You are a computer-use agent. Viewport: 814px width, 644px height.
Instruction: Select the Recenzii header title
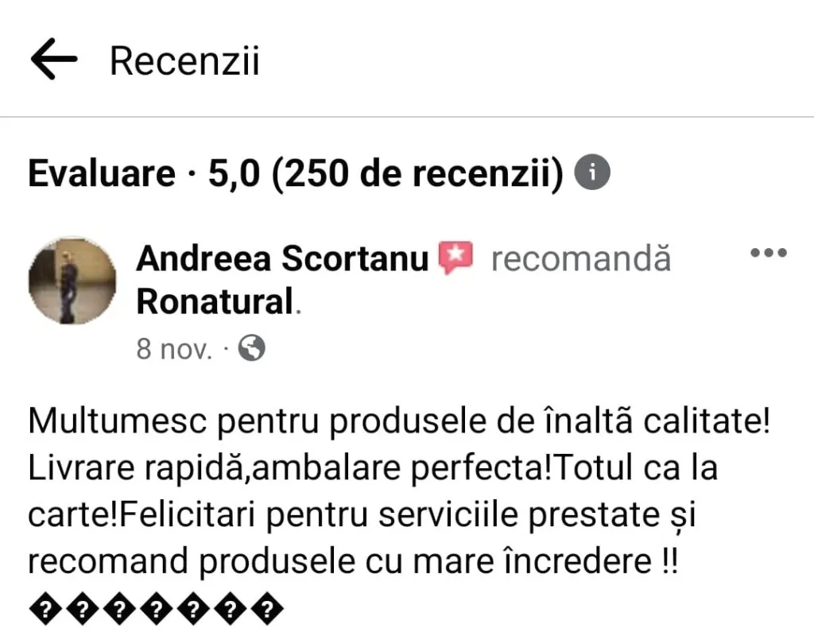184,60
